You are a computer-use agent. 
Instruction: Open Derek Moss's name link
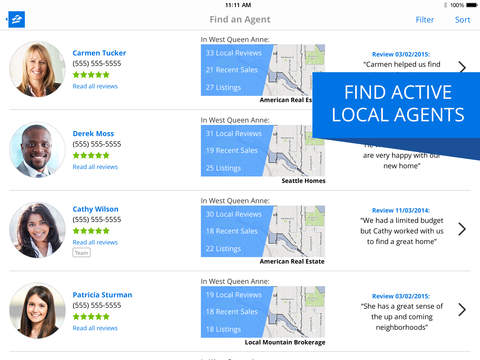coord(93,133)
